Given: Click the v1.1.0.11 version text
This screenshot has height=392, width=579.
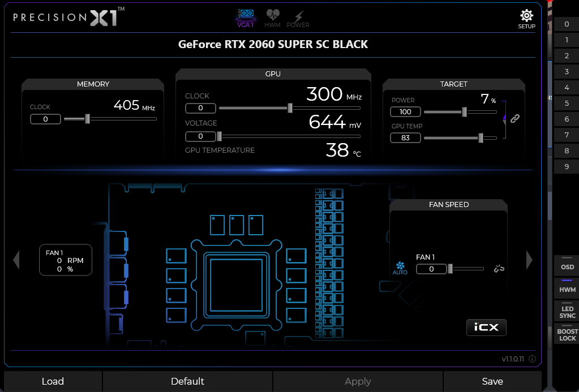Looking at the screenshot, I should 513,359.
